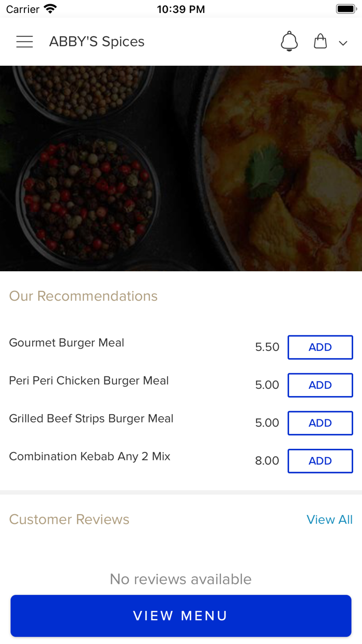Viewport: 362px width, 644px height.
Task: Tap the 10:39 PM status bar clock
Action: (x=180, y=9)
